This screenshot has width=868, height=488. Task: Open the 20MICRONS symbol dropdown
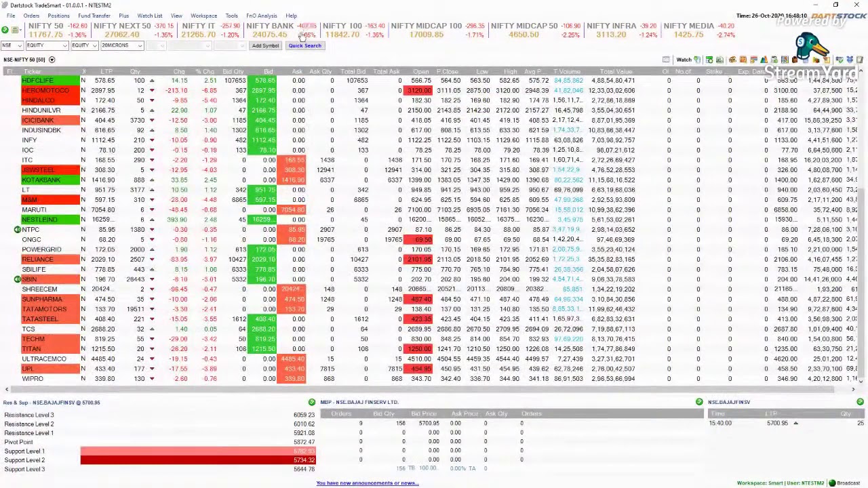click(121, 45)
